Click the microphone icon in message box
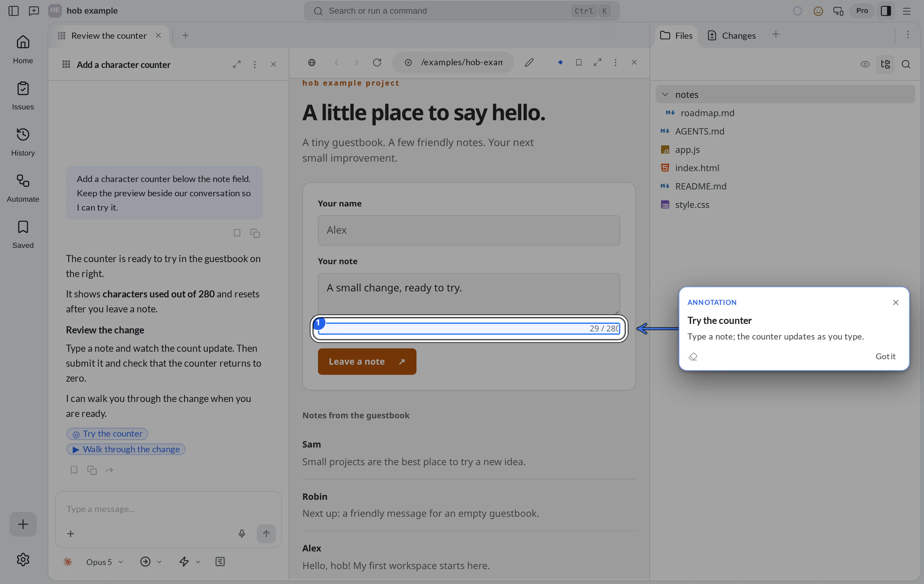This screenshot has width=924, height=584. click(242, 533)
